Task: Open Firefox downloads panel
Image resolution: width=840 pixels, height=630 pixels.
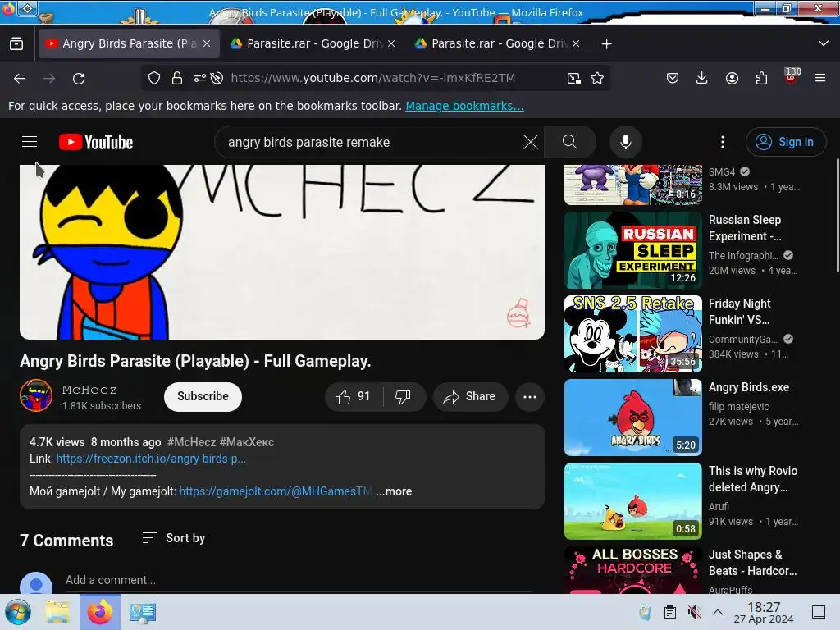Action: coord(702,78)
